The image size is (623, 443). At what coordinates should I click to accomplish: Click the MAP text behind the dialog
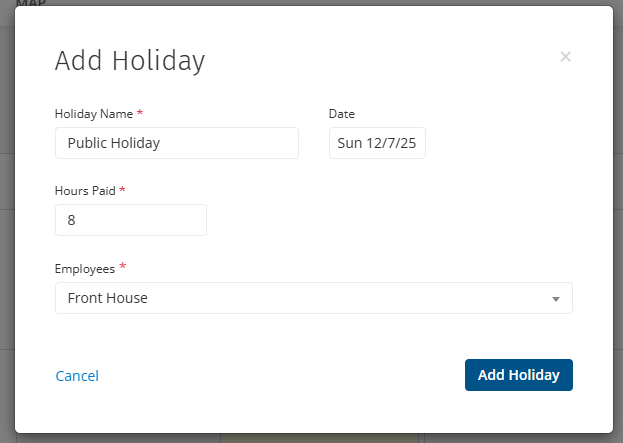31,4
